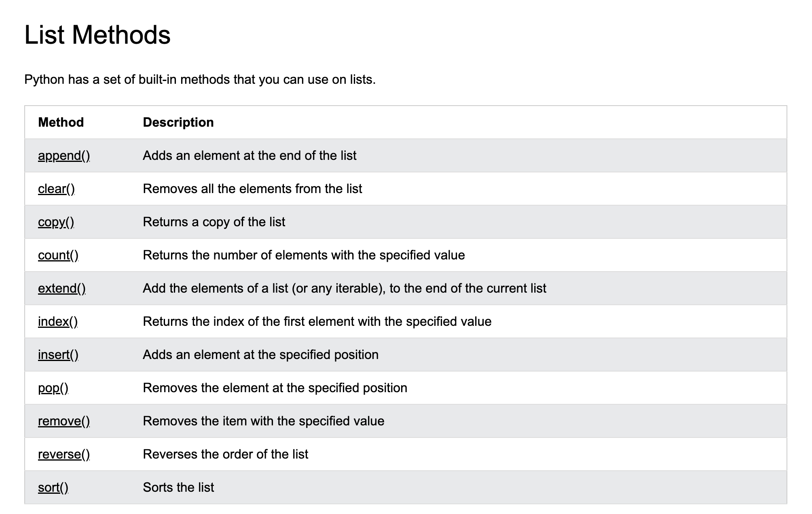Click the clear() method link
The width and height of the screenshot is (812, 514).
pyautogui.click(x=56, y=189)
